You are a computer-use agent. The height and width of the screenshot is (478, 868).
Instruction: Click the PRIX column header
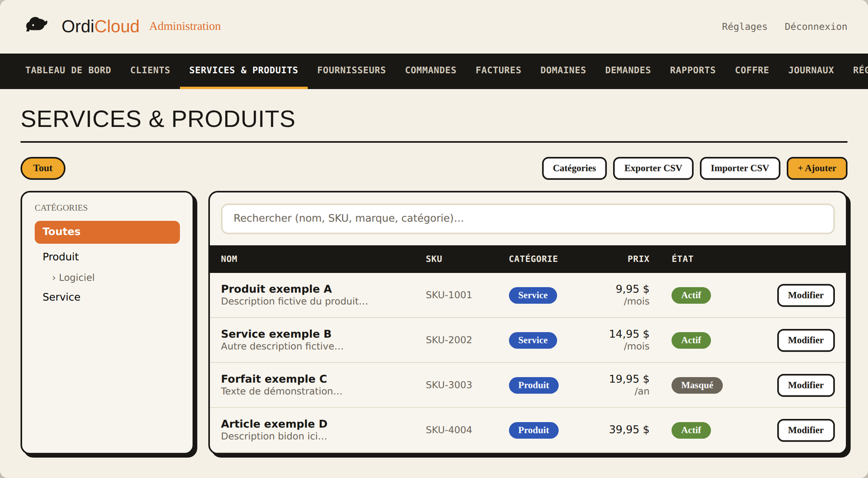[x=639, y=259]
